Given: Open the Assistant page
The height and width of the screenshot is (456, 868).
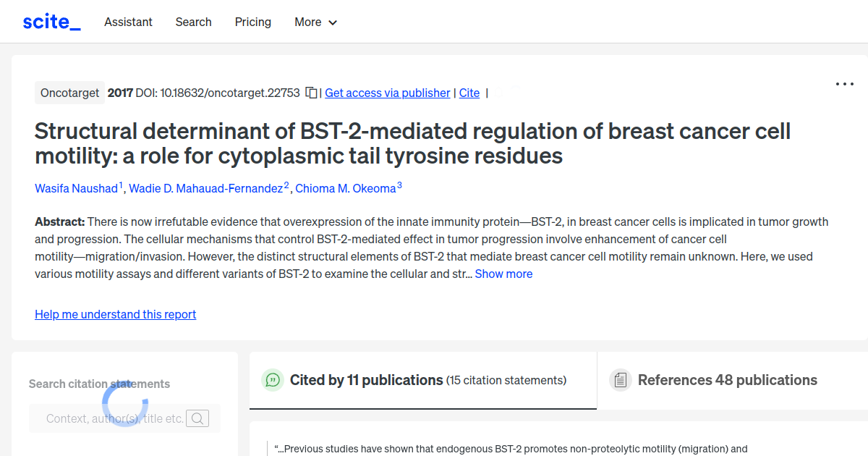Looking at the screenshot, I should point(128,22).
